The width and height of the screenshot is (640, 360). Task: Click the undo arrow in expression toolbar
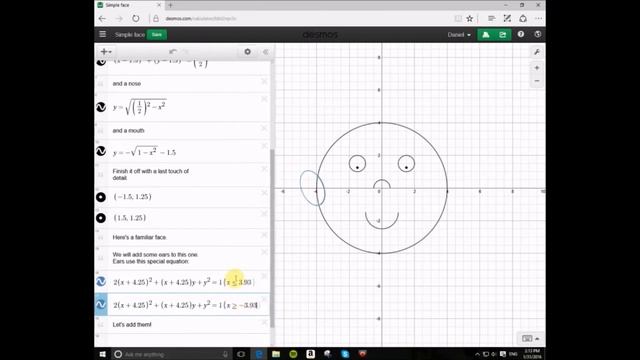tap(173, 52)
